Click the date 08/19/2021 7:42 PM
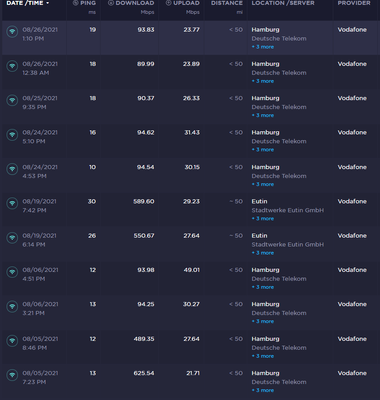This screenshot has height=400, width=380. coord(39,206)
